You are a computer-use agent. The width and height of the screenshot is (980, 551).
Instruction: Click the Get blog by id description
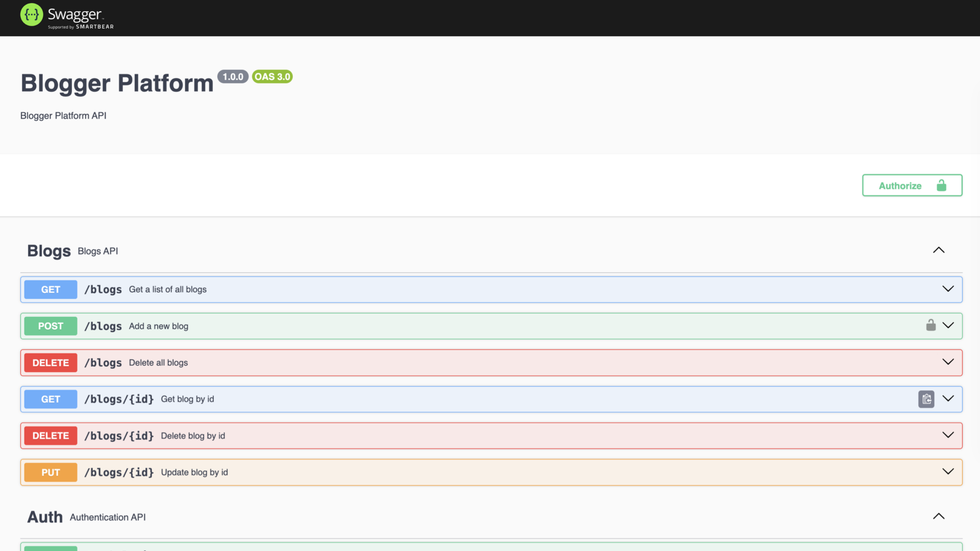coord(187,399)
